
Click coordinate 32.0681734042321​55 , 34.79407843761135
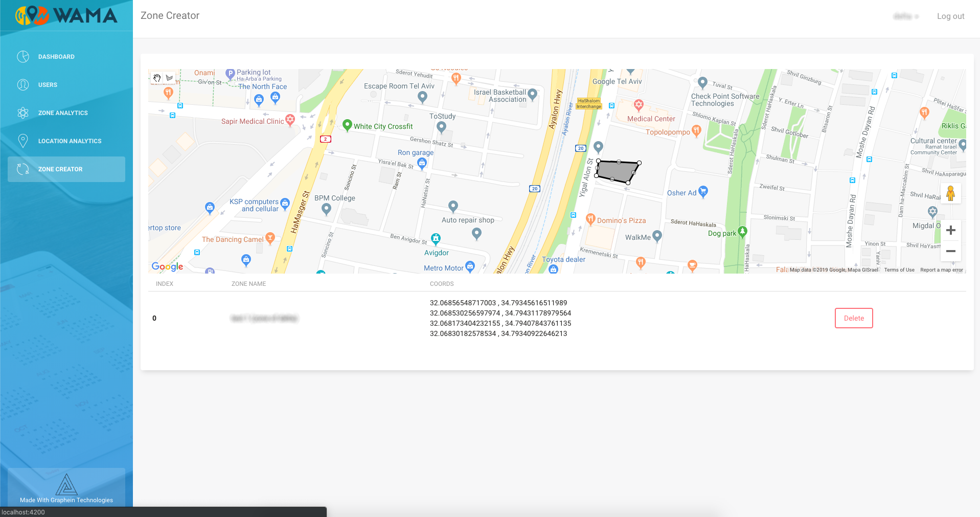coord(500,323)
